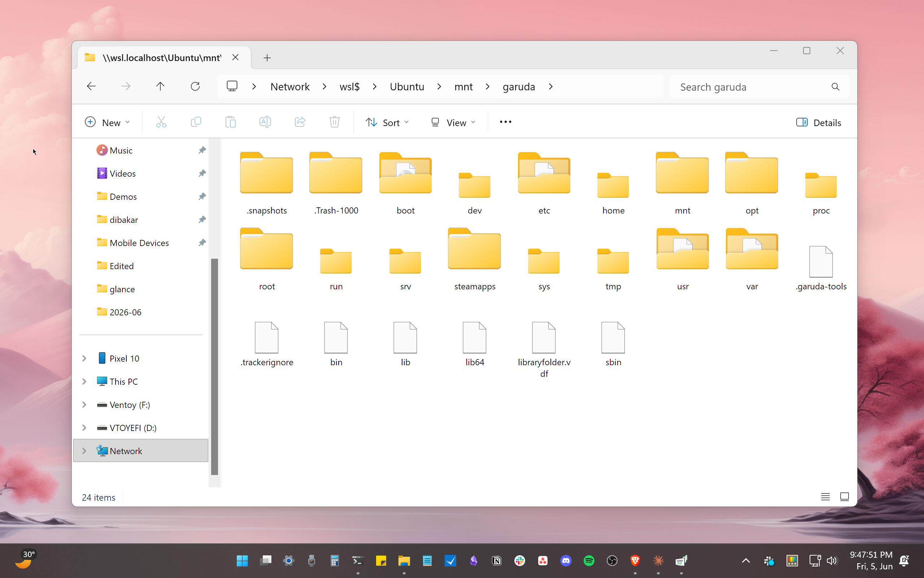Switch to large thumbnails view icon
The height and width of the screenshot is (578, 924).
pos(844,497)
